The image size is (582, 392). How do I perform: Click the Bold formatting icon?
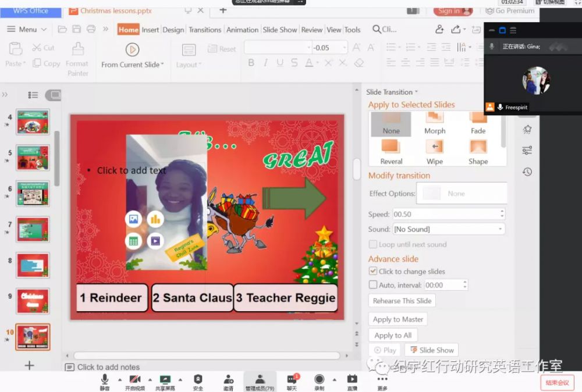251,63
